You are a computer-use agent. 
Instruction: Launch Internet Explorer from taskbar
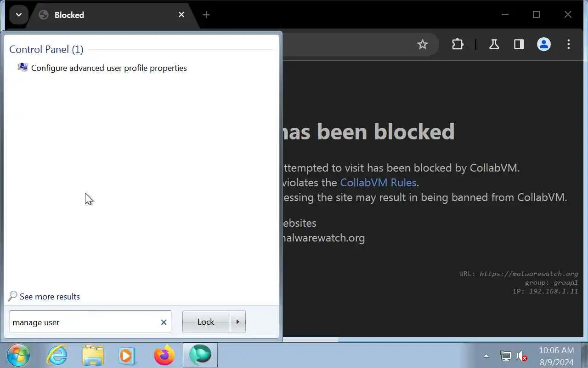(57, 355)
